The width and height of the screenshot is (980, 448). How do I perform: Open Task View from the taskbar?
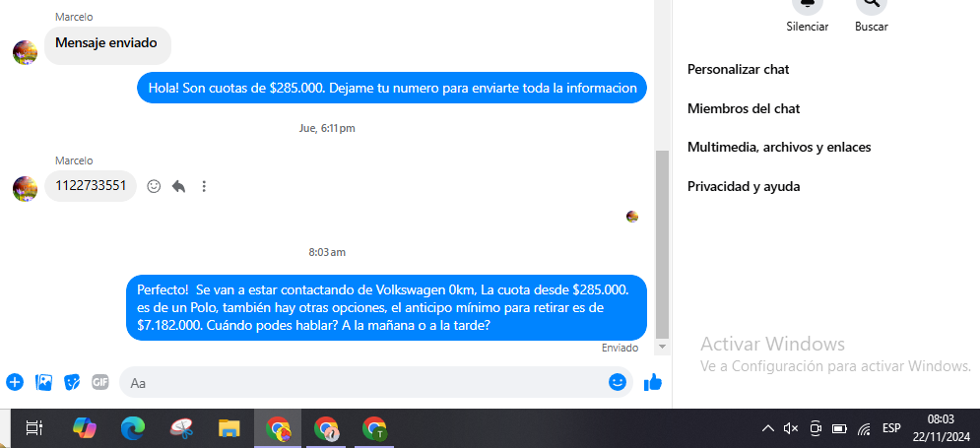point(33,428)
